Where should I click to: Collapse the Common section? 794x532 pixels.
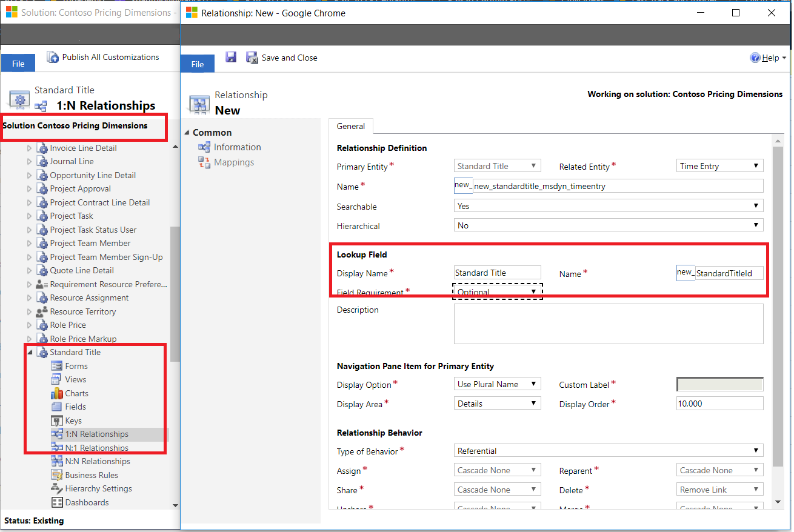(187, 132)
